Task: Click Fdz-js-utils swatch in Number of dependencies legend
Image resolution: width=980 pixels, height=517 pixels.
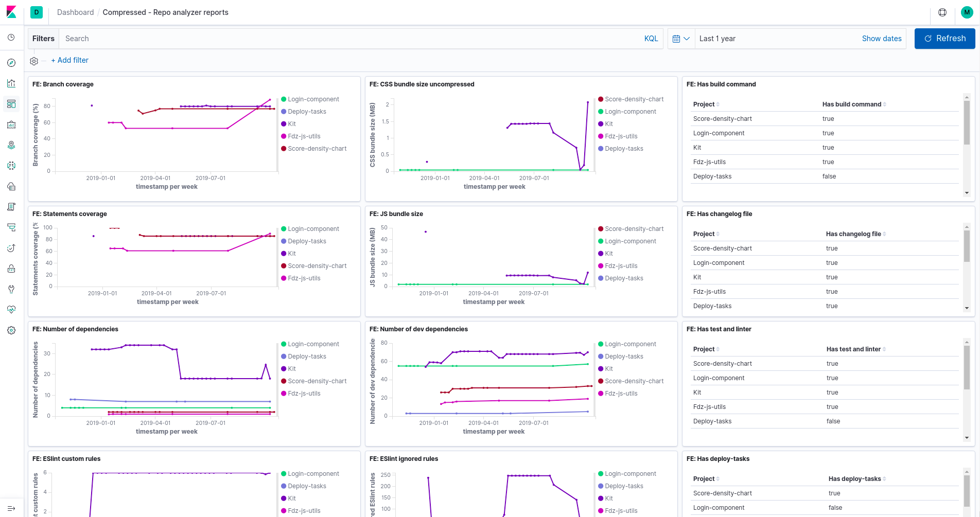Action: click(284, 394)
